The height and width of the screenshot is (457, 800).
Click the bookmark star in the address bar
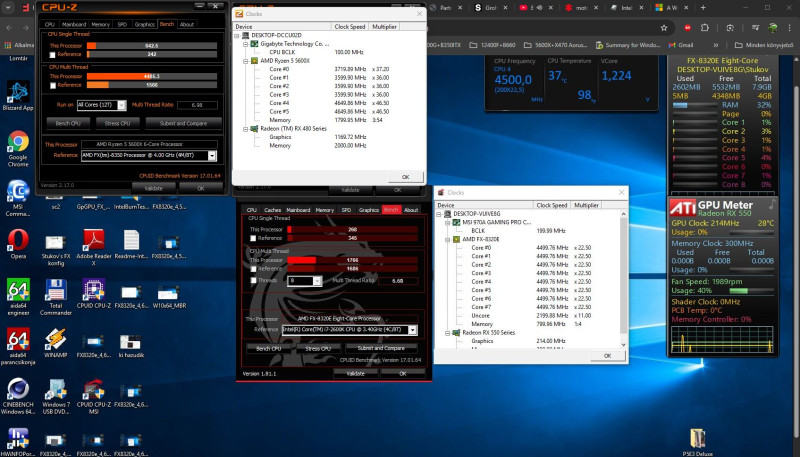tap(664, 28)
